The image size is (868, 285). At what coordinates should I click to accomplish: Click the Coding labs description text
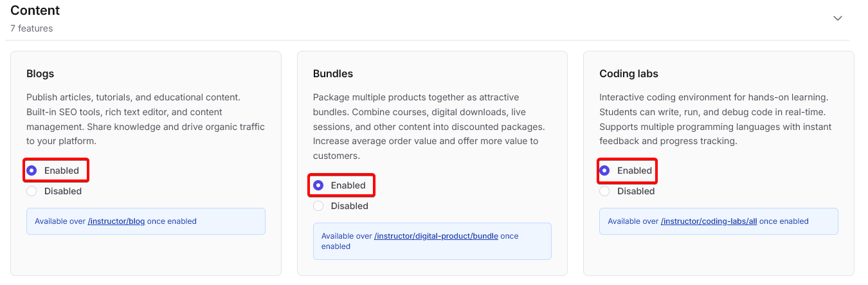pos(715,119)
